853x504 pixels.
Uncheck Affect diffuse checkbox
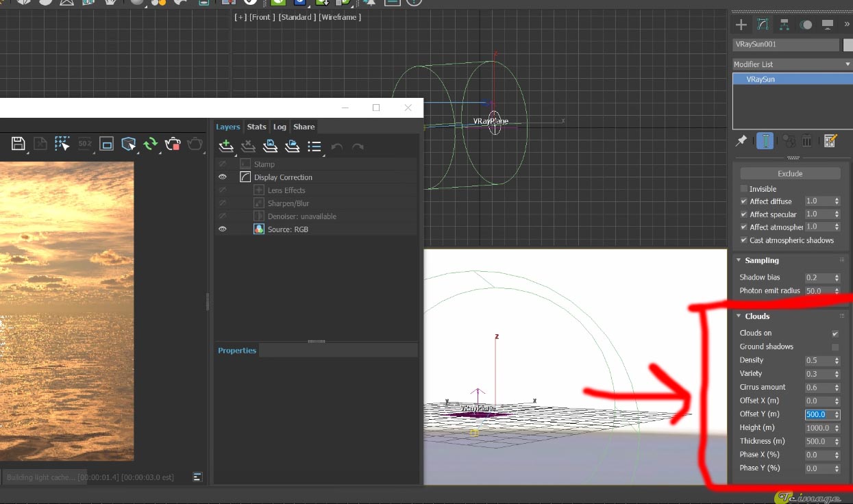[x=744, y=201]
